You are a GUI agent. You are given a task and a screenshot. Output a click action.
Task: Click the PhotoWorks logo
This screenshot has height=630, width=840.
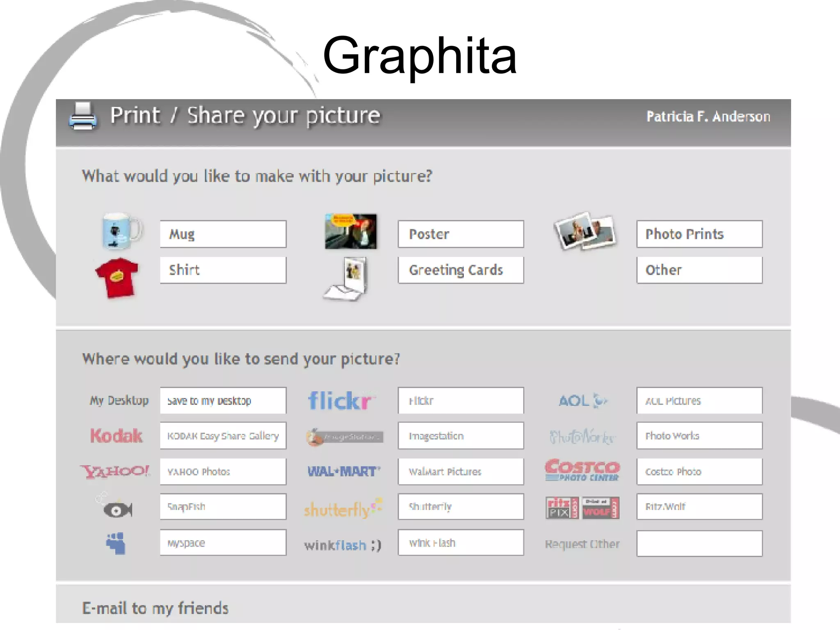tap(582, 437)
